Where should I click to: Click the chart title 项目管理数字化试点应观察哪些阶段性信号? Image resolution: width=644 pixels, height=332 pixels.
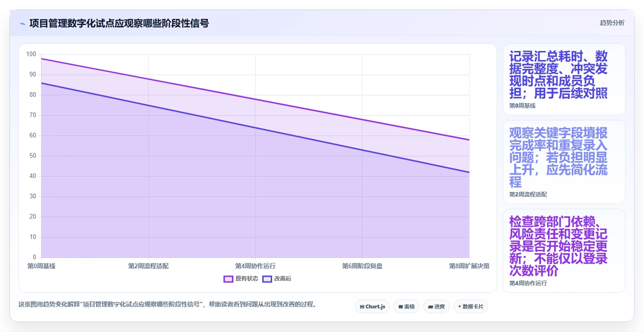pyautogui.click(x=119, y=23)
